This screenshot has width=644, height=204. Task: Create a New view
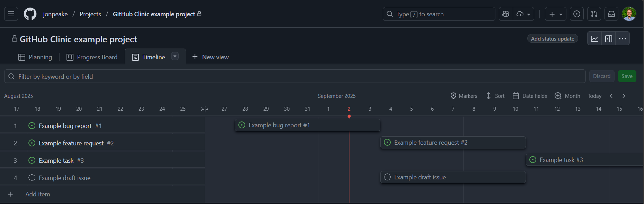coord(210,57)
